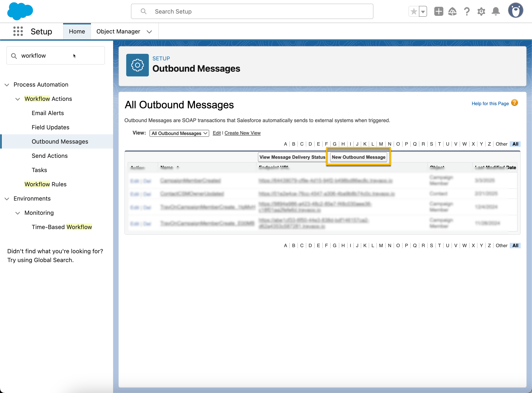Click the orange help icon beside Help for this Page
This screenshot has height=393, width=532.
[514, 103]
